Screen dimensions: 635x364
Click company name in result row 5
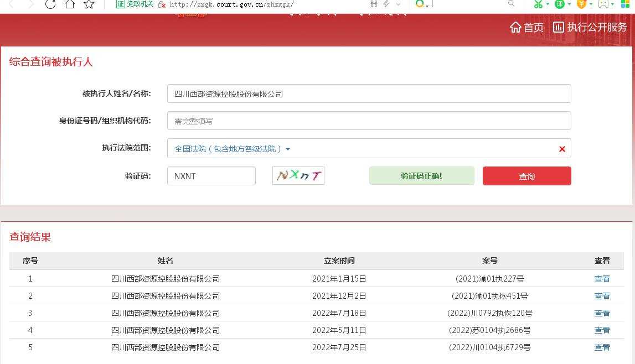[165, 347]
